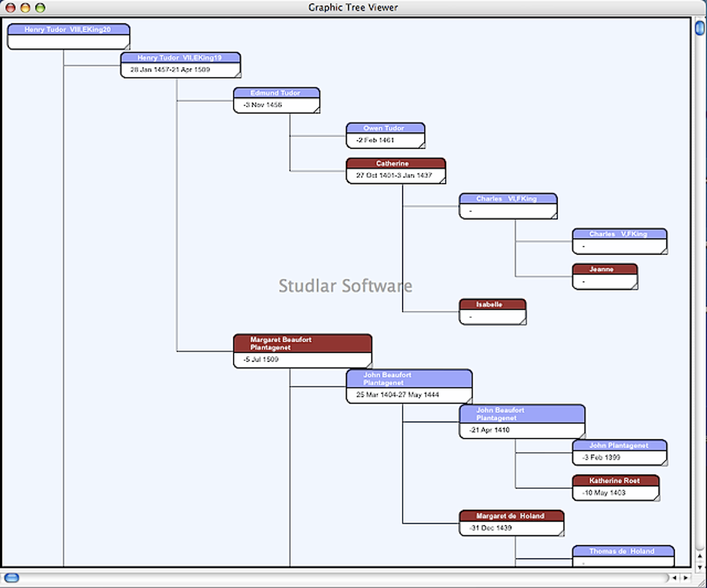This screenshot has height=588, width=707.
Task: Click the folded corner of Isabelle box
Action: point(523,321)
